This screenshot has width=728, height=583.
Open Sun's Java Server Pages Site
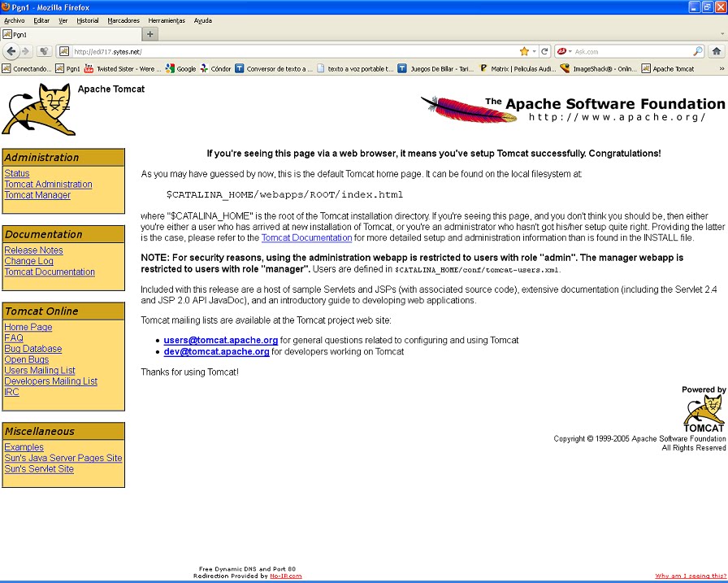coord(63,458)
